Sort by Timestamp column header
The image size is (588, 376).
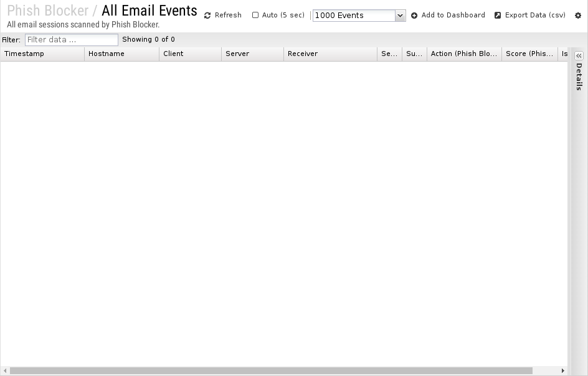(x=42, y=54)
